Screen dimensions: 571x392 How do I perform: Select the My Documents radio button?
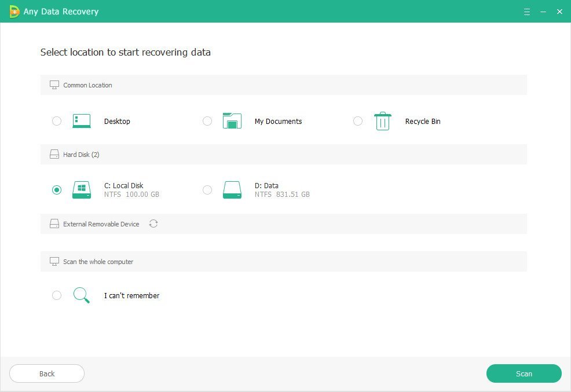coord(207,121)
